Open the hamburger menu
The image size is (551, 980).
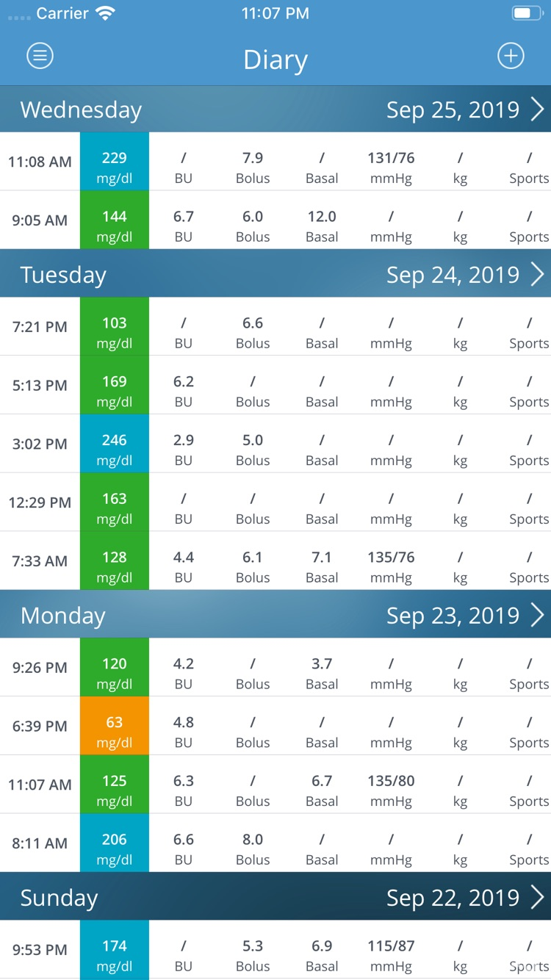(40, 56)
